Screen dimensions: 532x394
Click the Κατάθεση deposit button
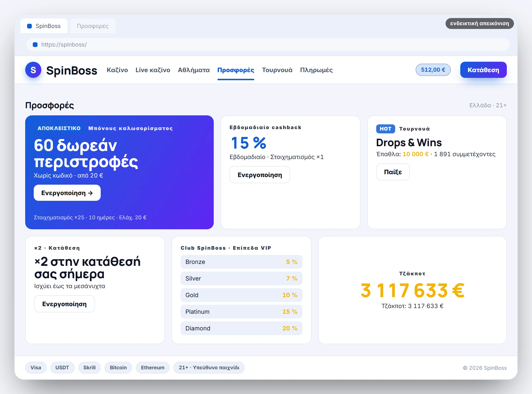tap(483, 70)
